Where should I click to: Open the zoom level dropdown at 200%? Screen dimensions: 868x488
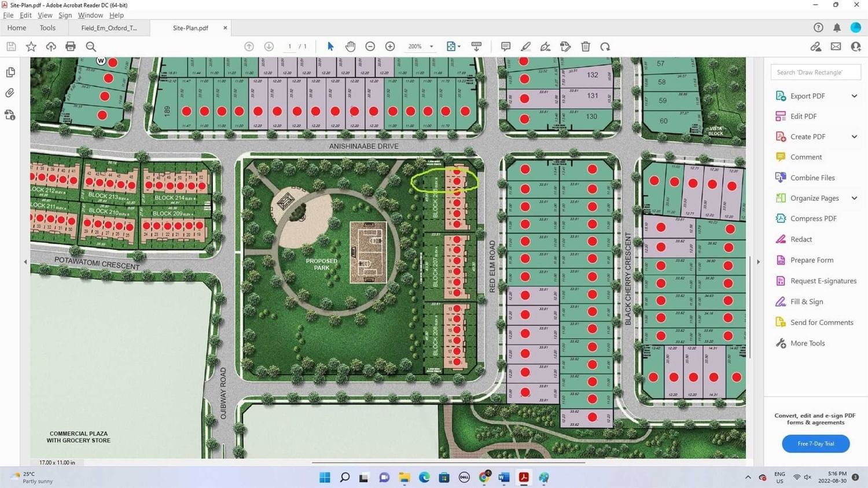pyautogui.click(x=431, y=46)
